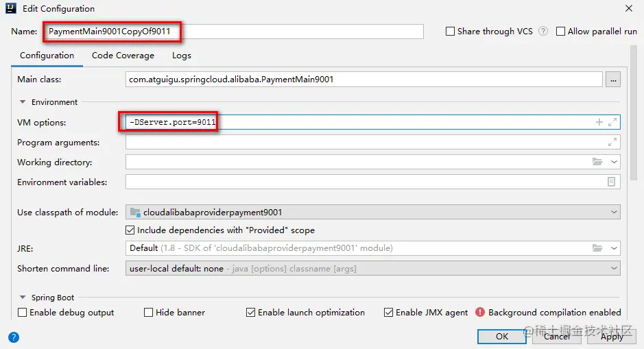Click Background compilation warning icon
The width and height of the screenshot is (644, 349).
(x=479, y=312)
